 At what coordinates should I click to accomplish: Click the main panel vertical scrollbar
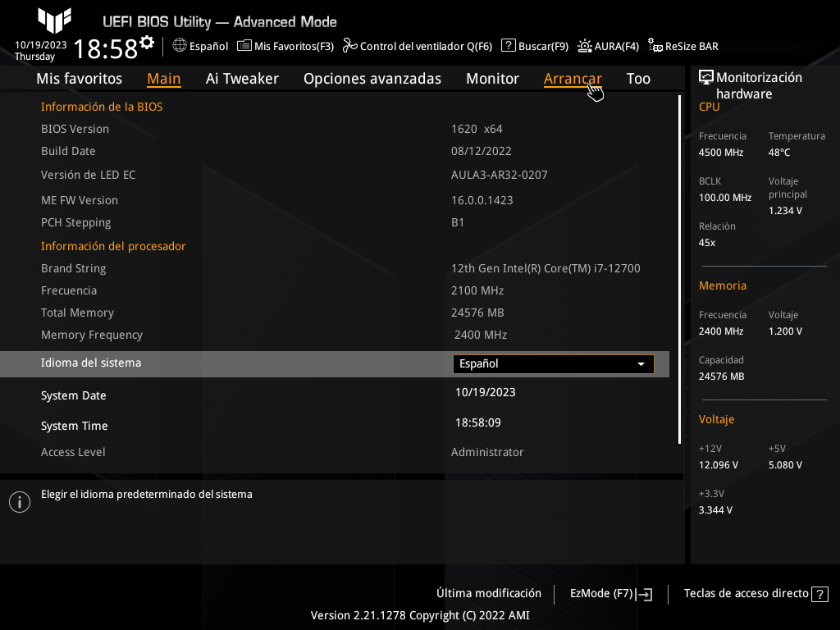(679, 269)
